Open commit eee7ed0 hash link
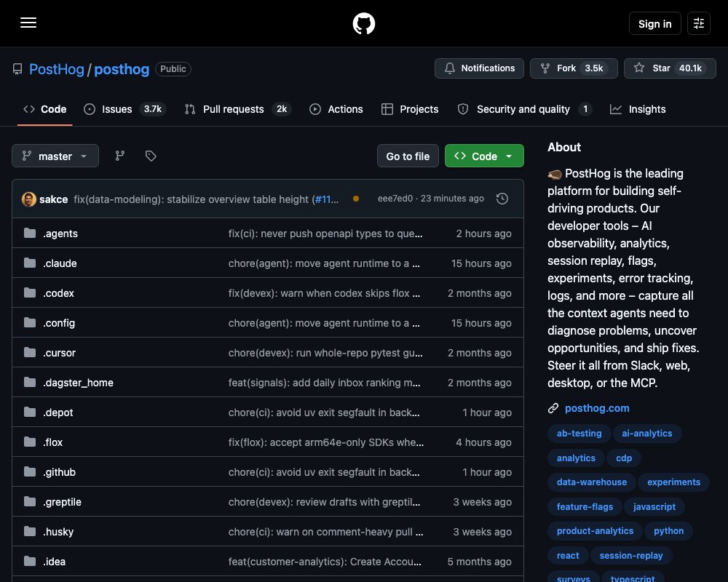728x582 pixels. [395, 199]
